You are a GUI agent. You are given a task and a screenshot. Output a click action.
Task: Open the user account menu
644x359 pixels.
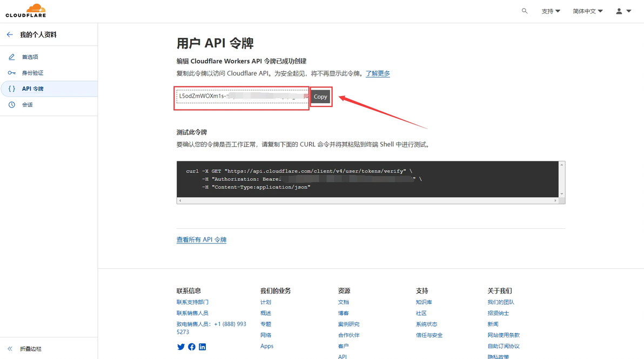coord(623,11)
